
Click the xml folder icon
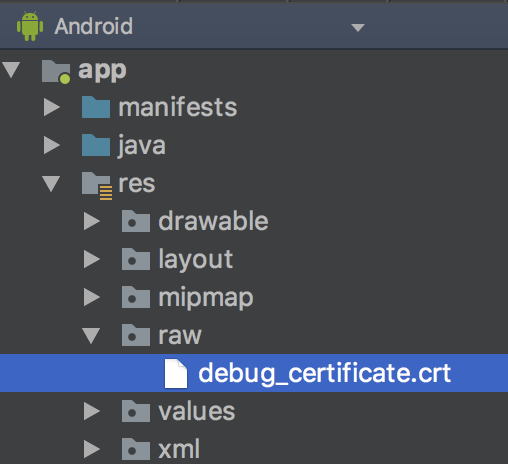[136, 449]
